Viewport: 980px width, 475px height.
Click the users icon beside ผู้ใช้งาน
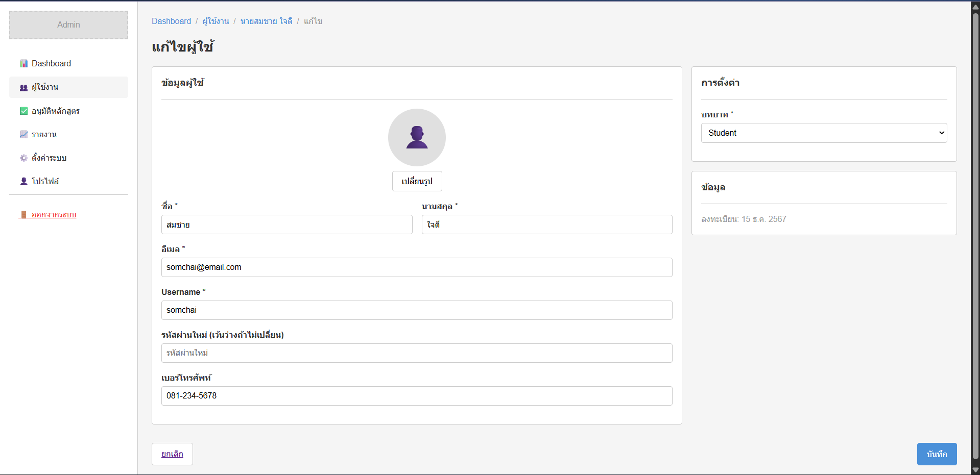pos(23,87)
